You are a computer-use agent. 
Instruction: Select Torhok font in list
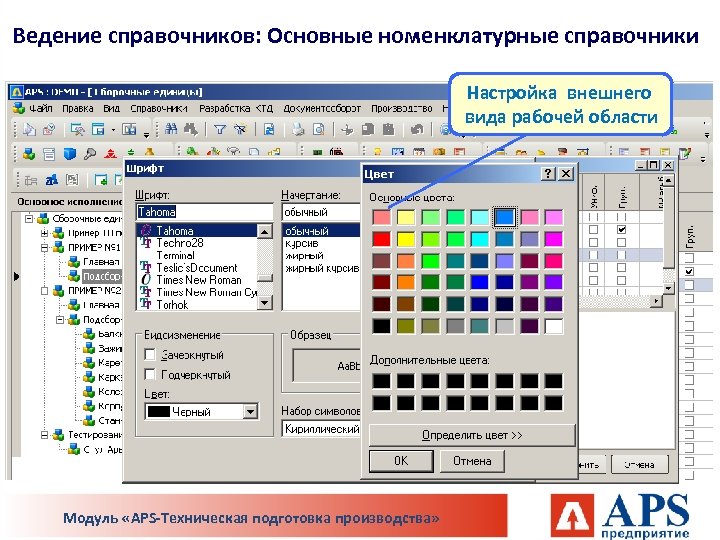click(173, 304)
